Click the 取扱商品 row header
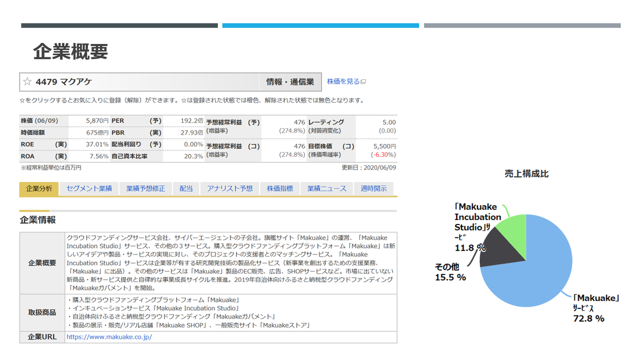This screenshot has width=644, height=363. [x=42, y=313]
